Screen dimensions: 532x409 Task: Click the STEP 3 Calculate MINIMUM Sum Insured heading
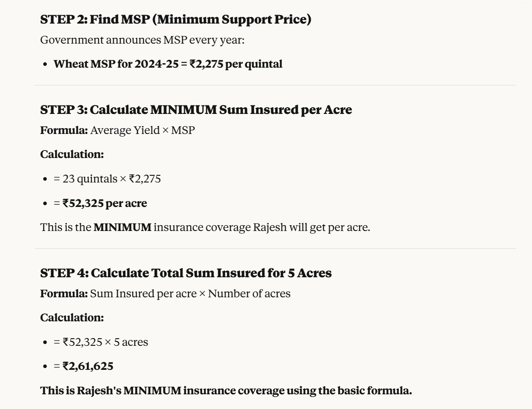pos(196,110)
